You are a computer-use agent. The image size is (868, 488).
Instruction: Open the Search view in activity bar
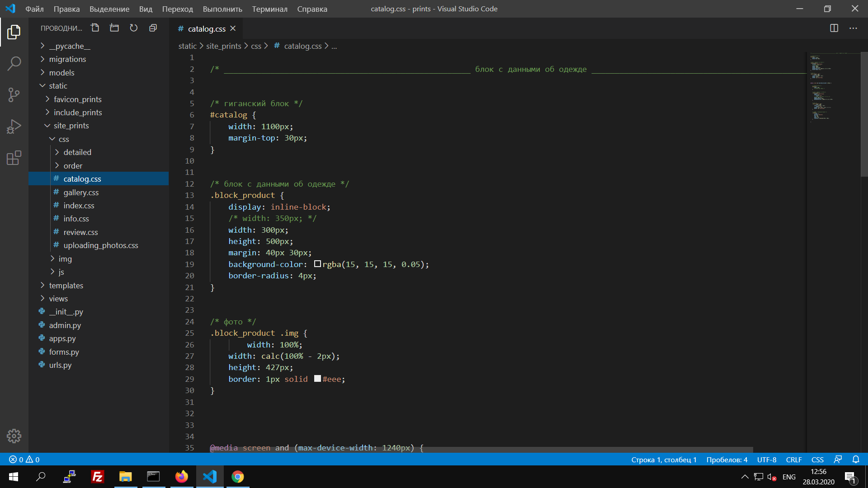(14, 63)
